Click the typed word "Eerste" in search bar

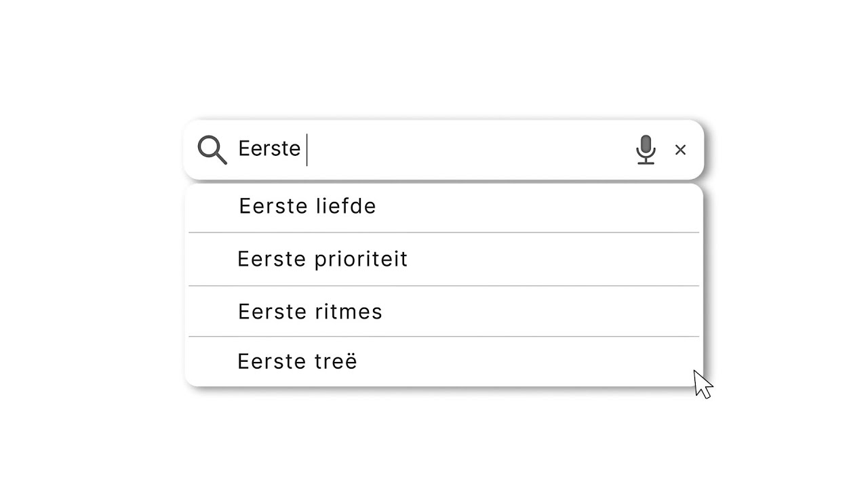[269, 149]
